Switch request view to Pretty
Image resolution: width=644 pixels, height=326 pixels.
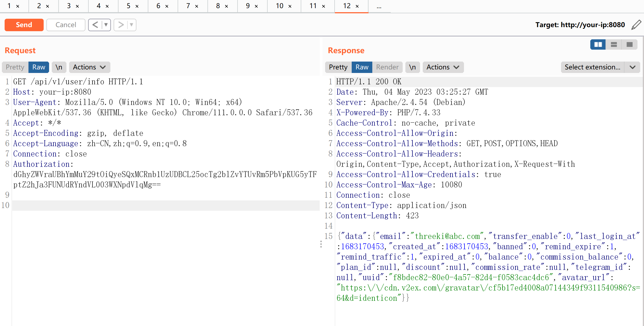pyautogui.click(x=15, y=67)
